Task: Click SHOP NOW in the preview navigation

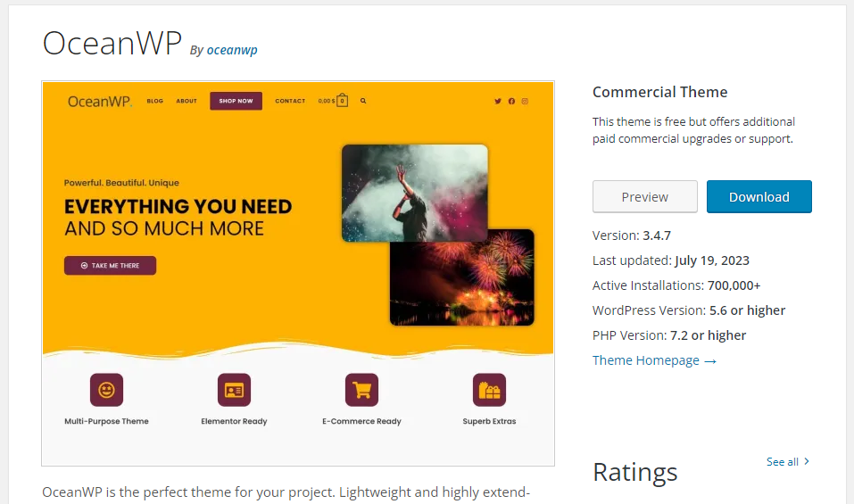Action: [236, 101]
